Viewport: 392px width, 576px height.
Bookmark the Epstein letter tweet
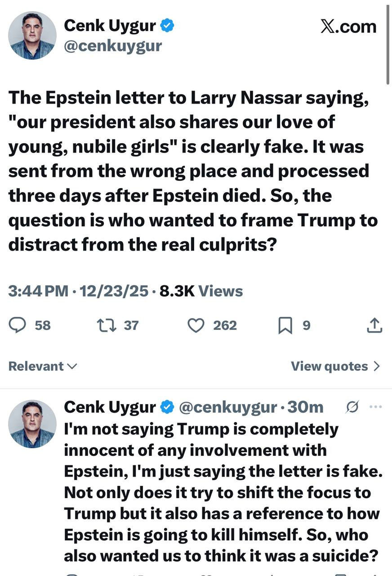pos(285,325)
